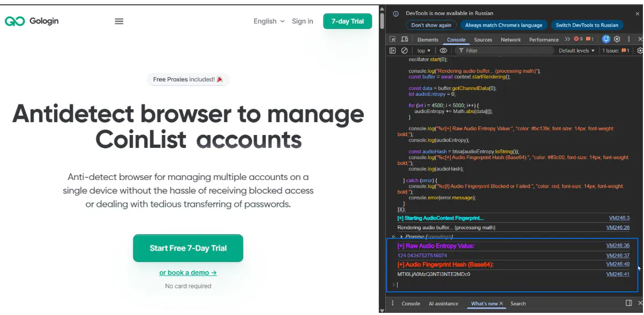Open the Console tab in bottom drawer
644x315 pixels.
(x=411, y=304)
